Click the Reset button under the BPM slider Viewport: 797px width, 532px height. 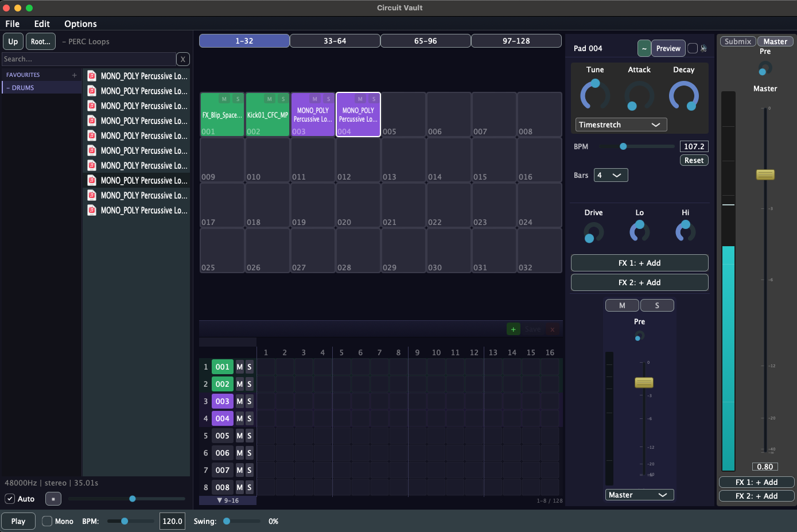pos(694,160)
